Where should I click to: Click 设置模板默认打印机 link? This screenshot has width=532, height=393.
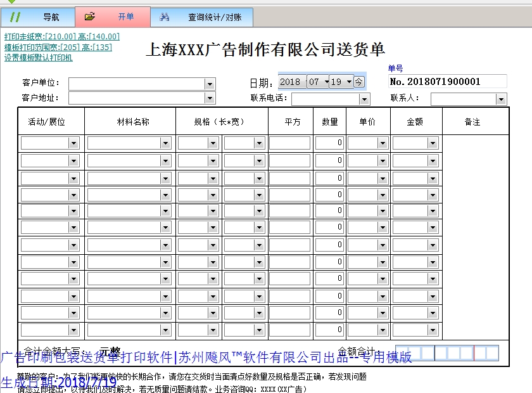(x=39, y=58)
